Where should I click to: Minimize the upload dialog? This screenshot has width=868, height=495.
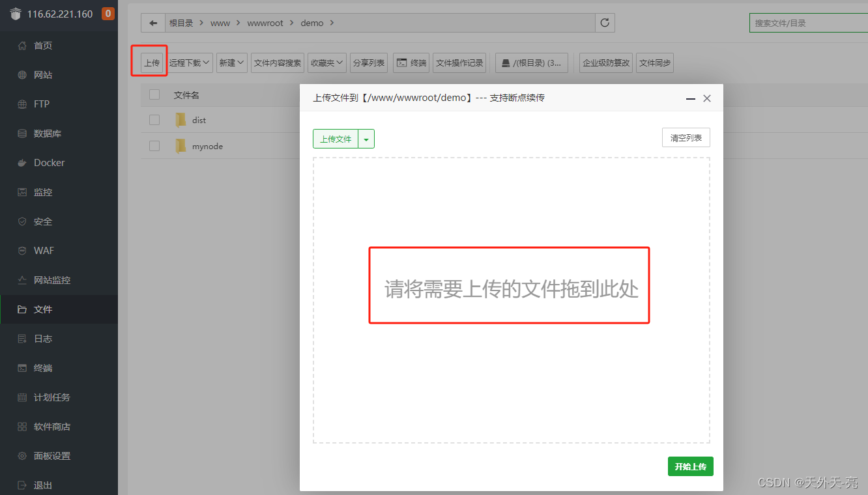point(691,98)
